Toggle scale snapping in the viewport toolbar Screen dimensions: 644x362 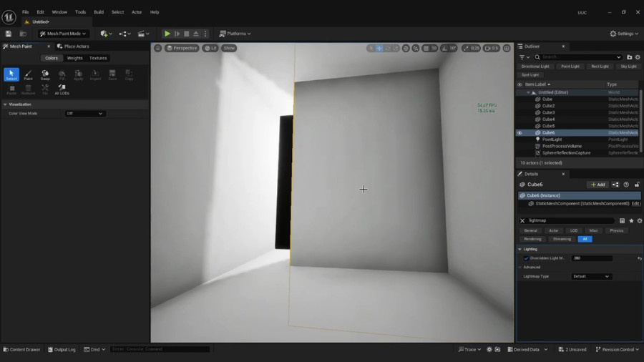click(466, 48)
